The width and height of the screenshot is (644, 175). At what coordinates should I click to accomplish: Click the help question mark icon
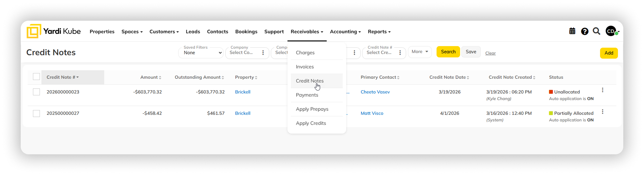click(584, 31)
